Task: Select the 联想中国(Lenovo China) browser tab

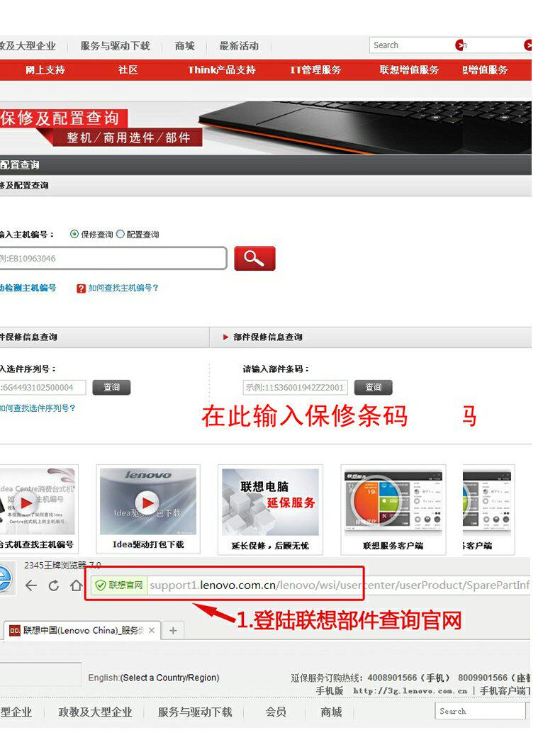Action: click(82, 631)
